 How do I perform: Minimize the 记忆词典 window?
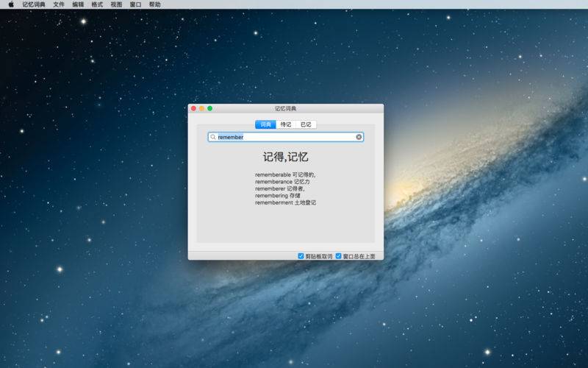pos(201,108)
